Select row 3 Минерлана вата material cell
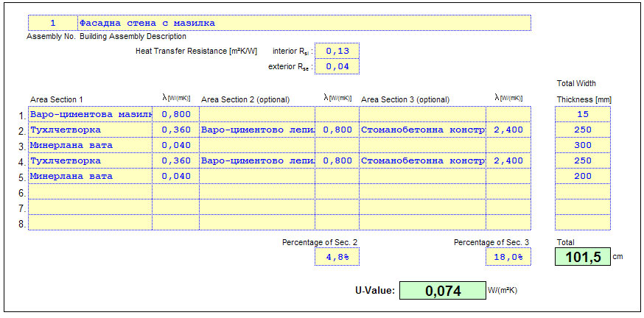644x318 pixels. [90, 145]
